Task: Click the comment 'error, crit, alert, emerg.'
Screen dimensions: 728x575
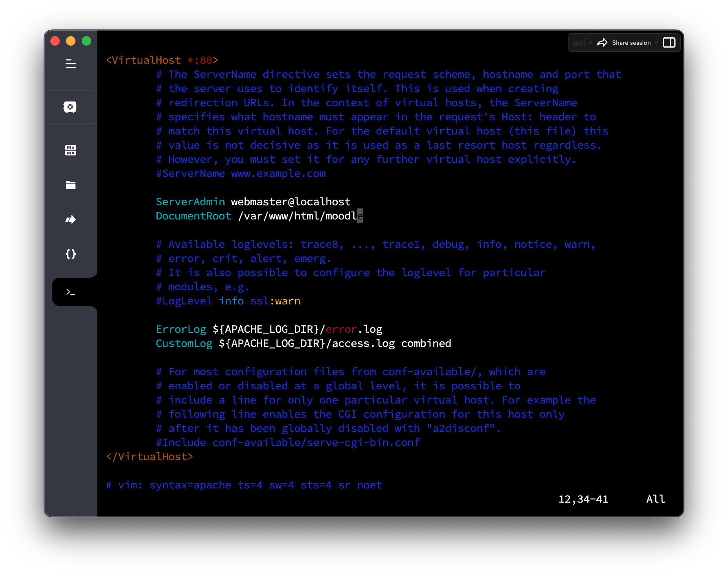Action: pos(244,258)
